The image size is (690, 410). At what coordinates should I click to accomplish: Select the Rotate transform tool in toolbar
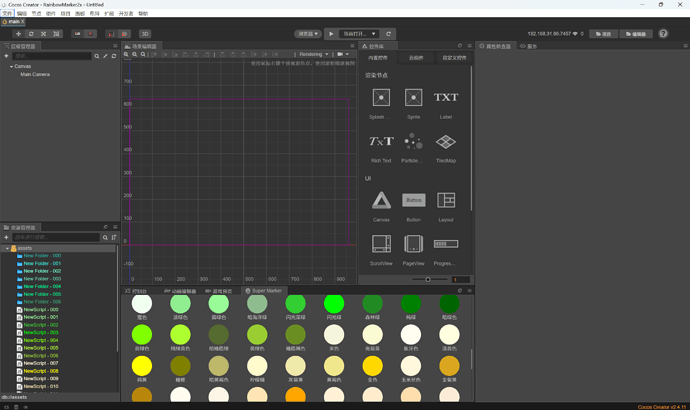pos(31,34)
